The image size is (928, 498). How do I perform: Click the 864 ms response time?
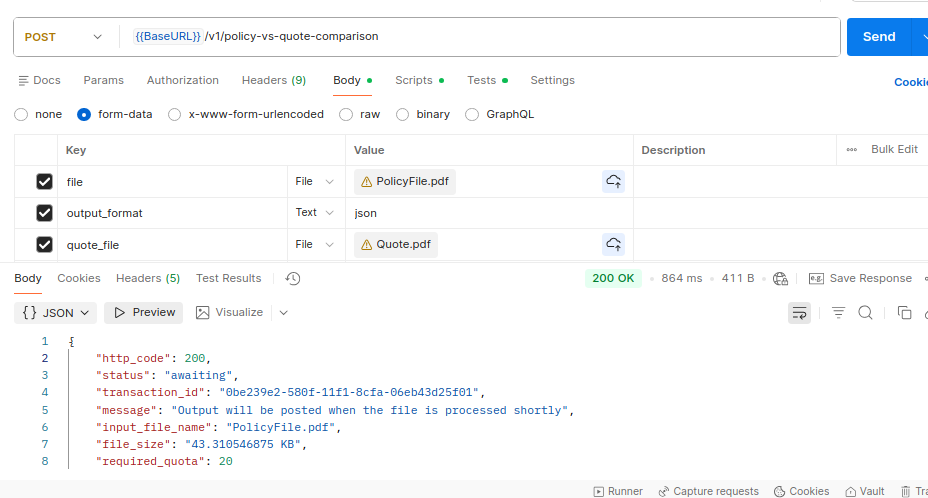(x=682, y=278)
